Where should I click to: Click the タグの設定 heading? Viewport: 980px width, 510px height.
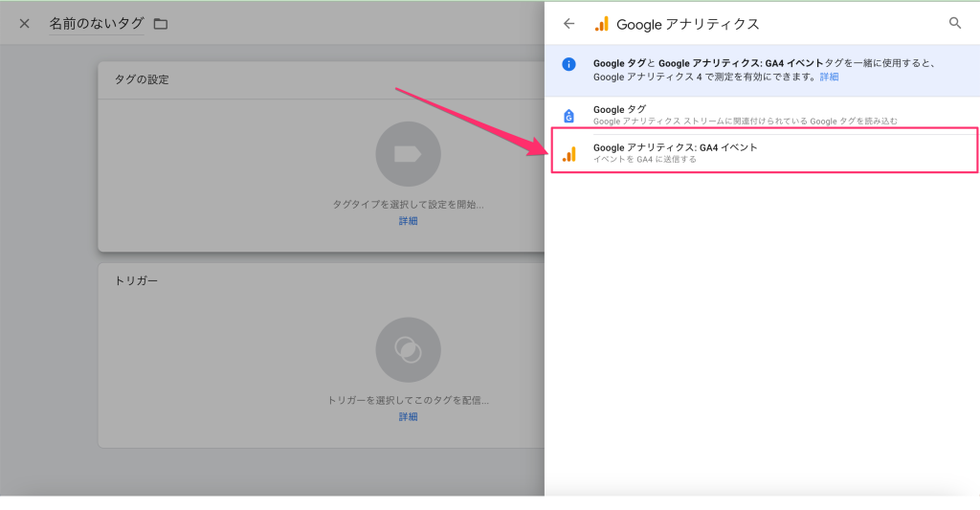click(142, 80)
